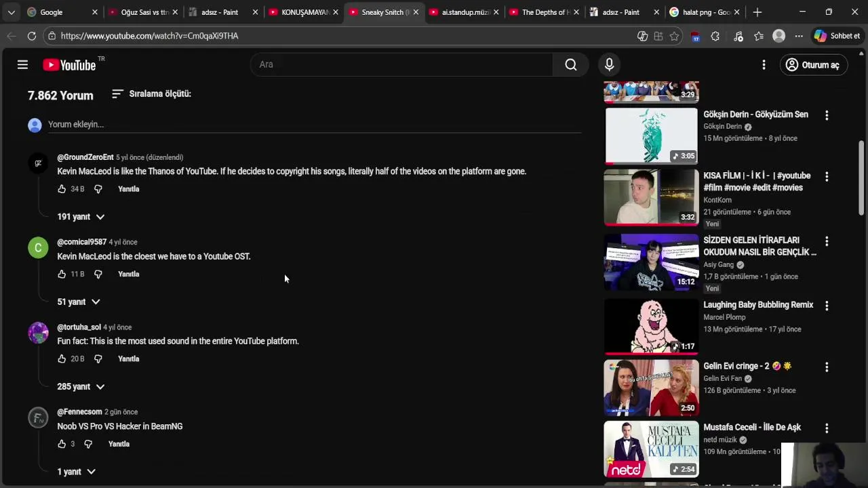The width and height of the screenshot is (868, 488).
Task: Open options for Mustafa Ceceli video
Action: point(827,428)
